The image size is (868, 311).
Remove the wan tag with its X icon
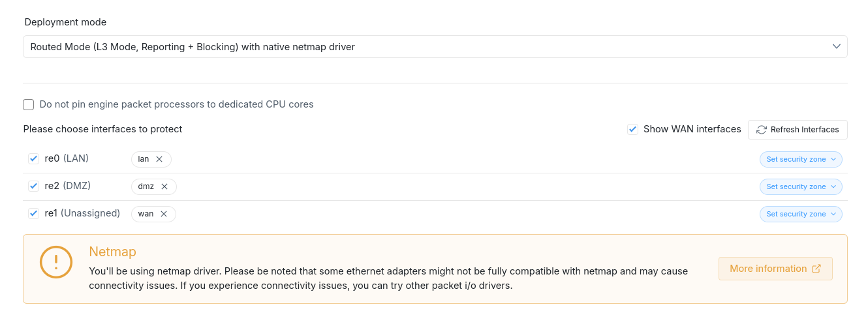click(164, 214)
